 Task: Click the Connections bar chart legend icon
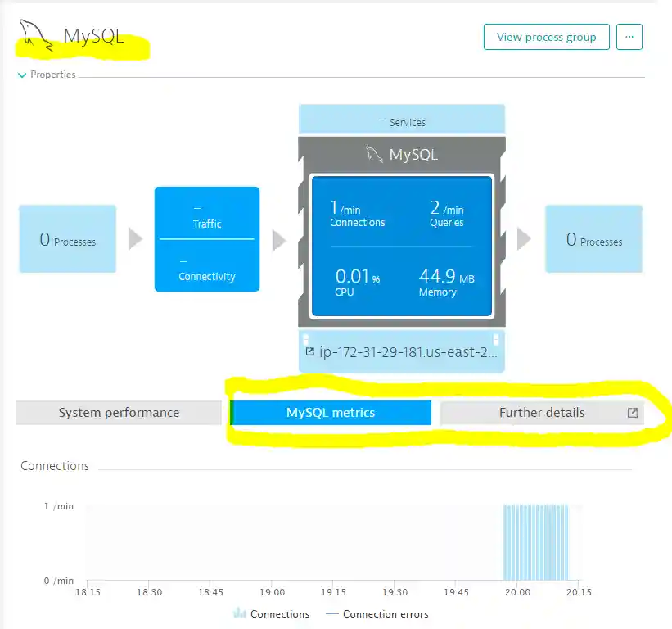240,613
